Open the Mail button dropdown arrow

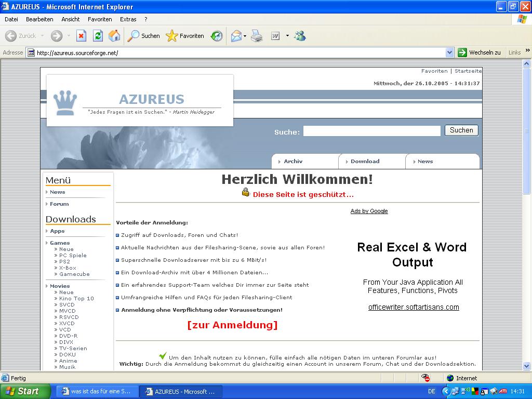(245, 36)
